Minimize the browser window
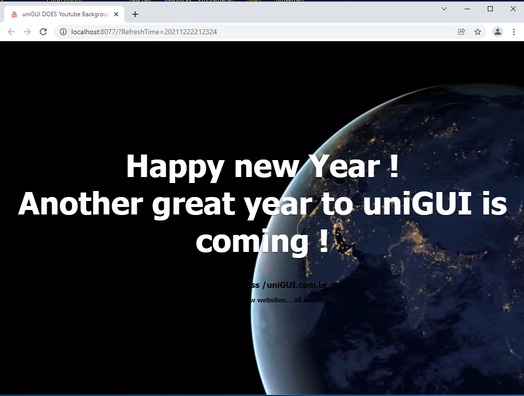 [x=467, y=9]
